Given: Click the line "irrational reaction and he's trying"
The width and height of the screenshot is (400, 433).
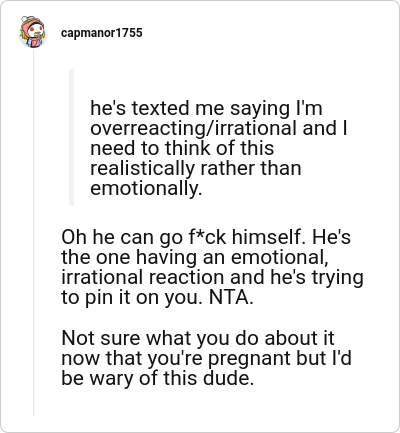Looking at the screenshot, I should [x=212, y=277].
